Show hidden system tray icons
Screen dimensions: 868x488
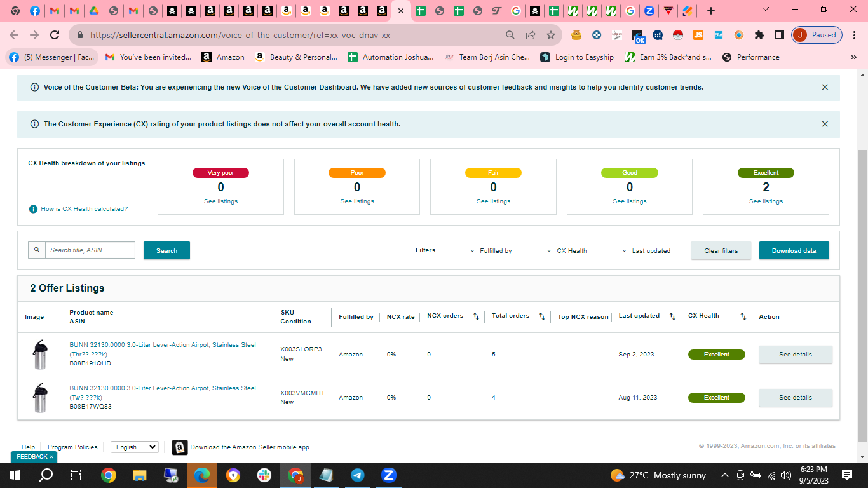[x=724, y=475]
